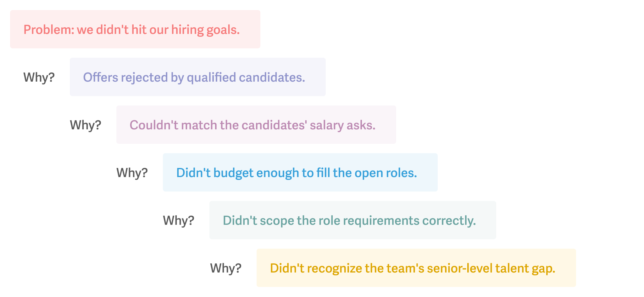This screenshot has height=297, width=644.
Task: Click the word 'Problem:' in red text
Action: point(49,30)
